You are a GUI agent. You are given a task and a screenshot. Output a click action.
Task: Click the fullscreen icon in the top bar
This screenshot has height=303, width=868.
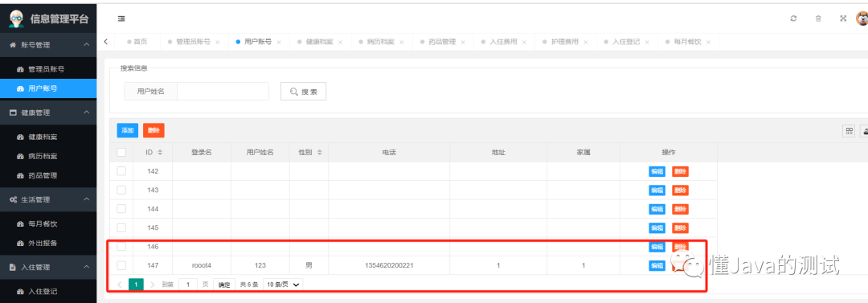pos(843,18)
